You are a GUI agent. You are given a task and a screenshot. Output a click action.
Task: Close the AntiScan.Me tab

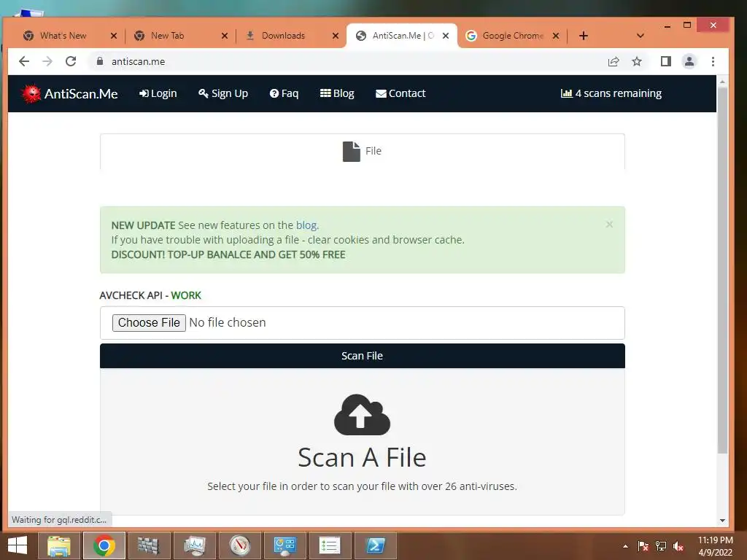click(x=446, y=36)
